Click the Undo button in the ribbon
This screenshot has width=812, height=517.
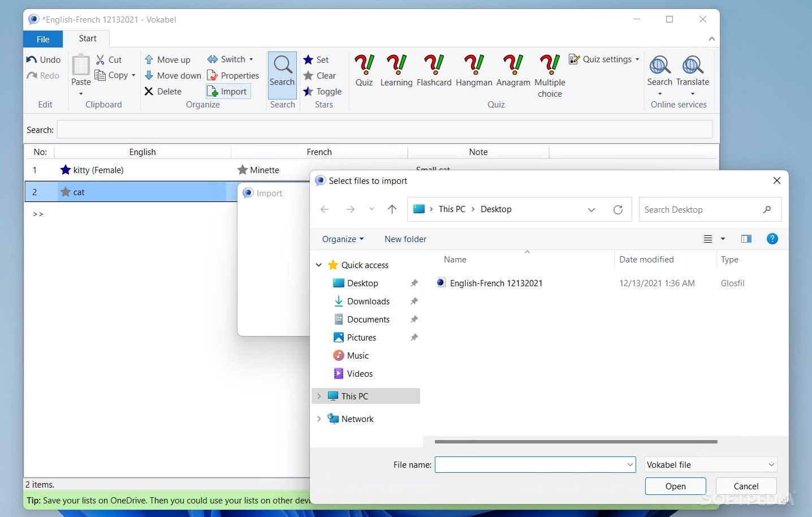point(44,59)
